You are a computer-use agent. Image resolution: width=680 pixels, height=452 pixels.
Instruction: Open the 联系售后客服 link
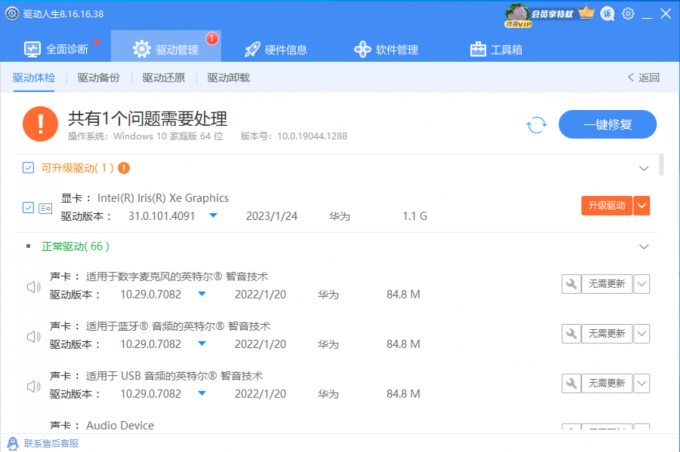pos(51,443)
